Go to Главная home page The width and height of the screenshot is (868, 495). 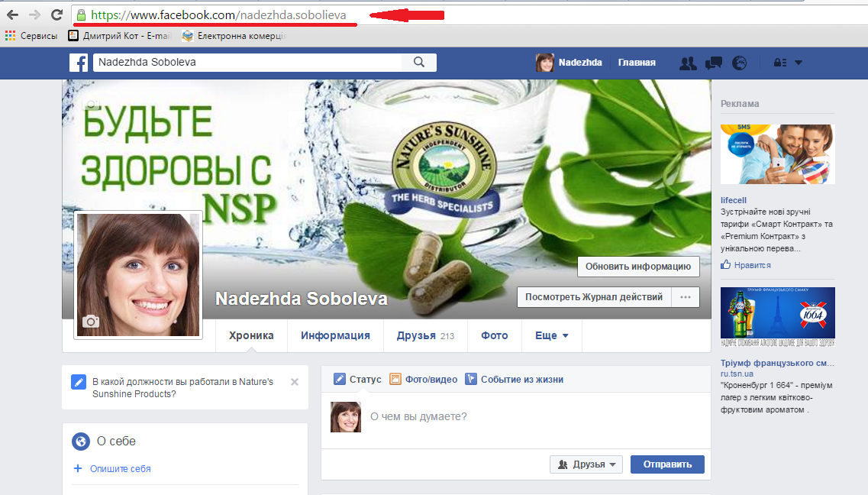[637, 63]
